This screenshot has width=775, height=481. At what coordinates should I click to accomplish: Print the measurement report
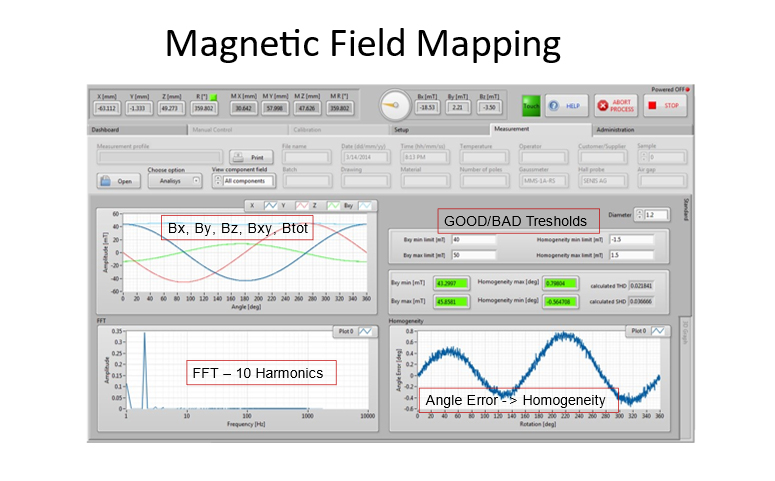[251, 157]
